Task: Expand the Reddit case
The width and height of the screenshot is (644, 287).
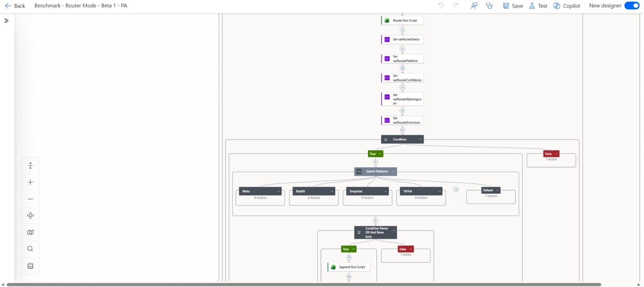Action: coord(332,191)
